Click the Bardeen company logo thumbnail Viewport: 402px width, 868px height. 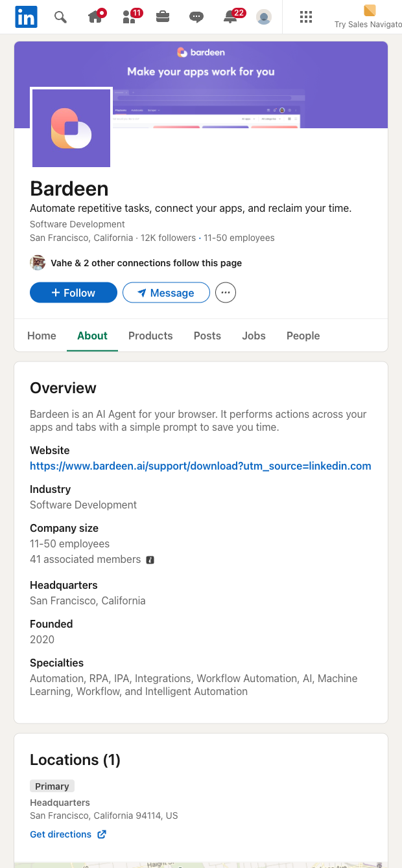coord(71,128)
